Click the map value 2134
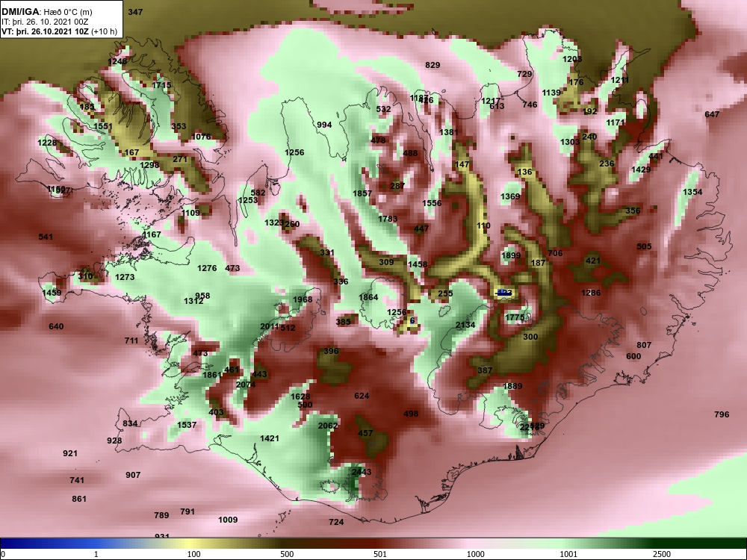 (465, 326)
